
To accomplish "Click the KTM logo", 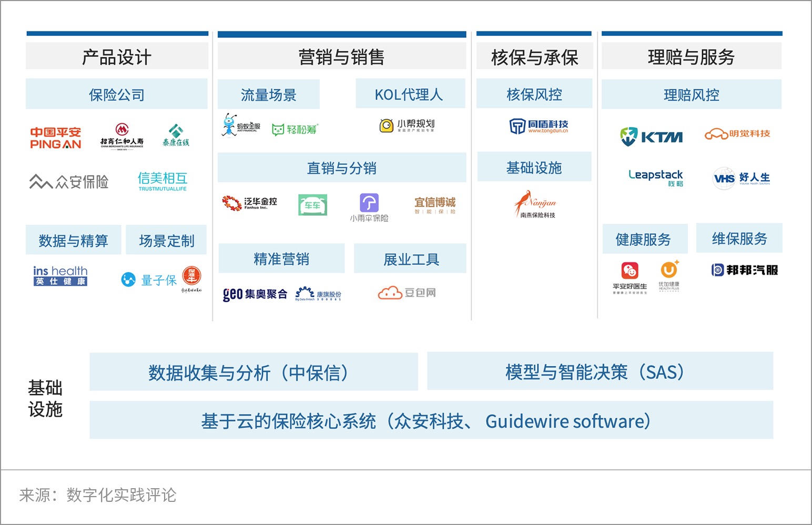I will coord(651,137).
